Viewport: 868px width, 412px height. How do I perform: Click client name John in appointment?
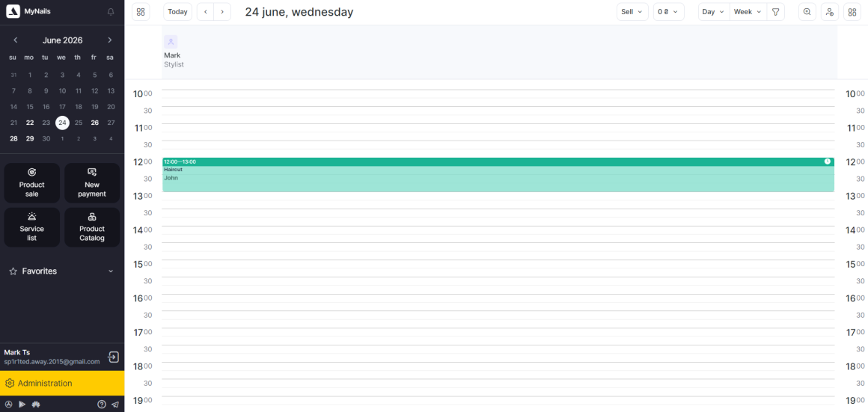(171, 178)
